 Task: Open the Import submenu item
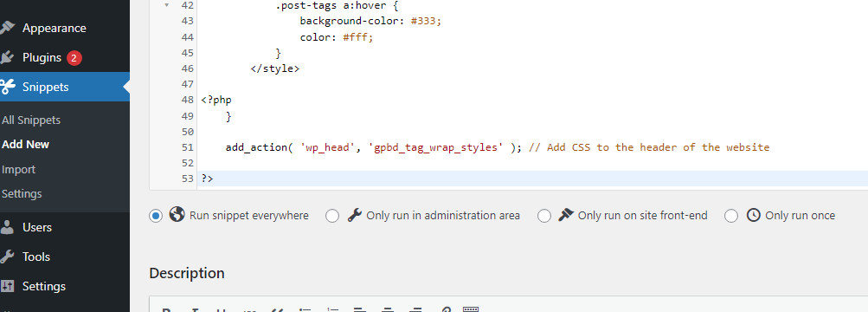18,169
